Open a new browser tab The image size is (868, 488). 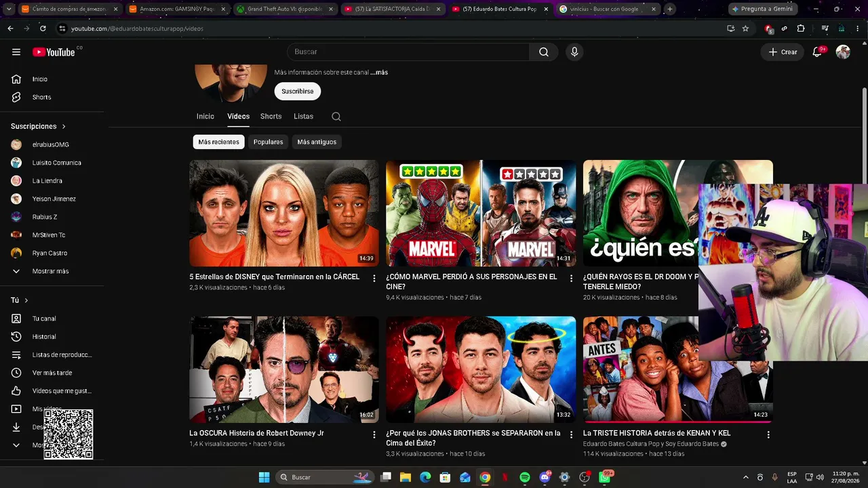670,9
